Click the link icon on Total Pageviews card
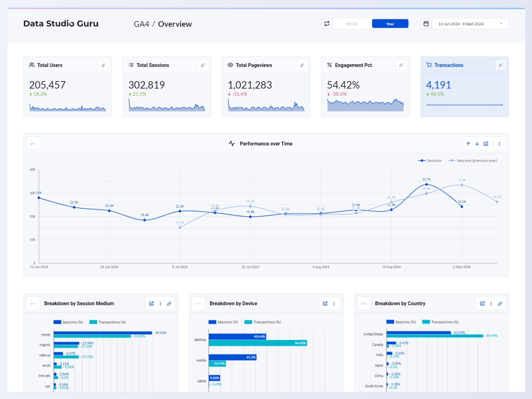 [302, 66]
